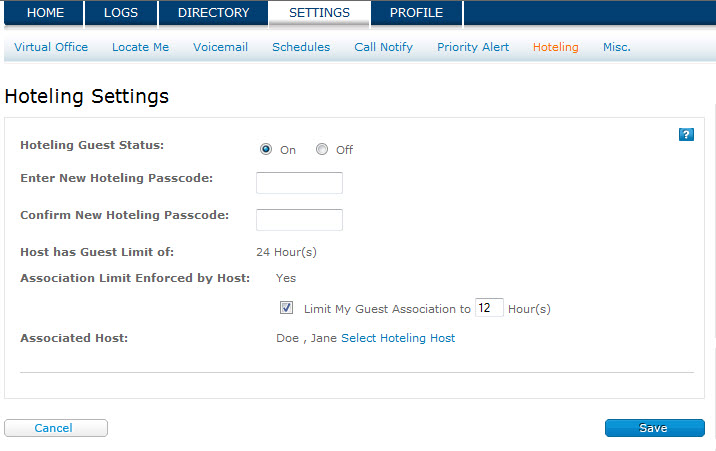This screenshot has height=451, width=716.
Task: Open the Voicemail submenu
Action: click(x=220, y=47)
